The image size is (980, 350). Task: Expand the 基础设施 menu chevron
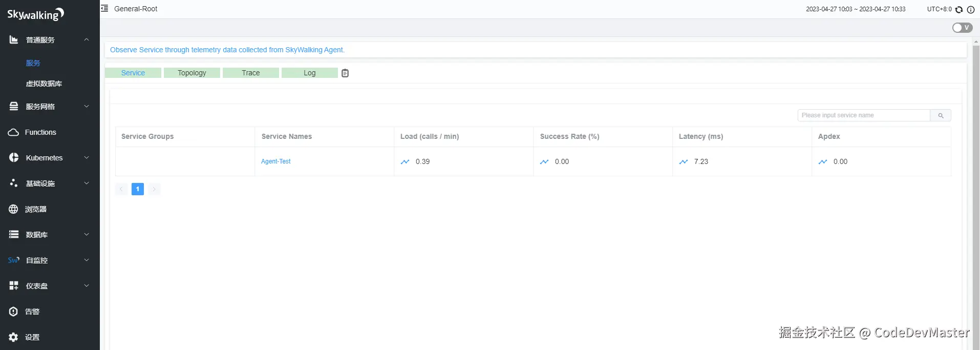[x=87, y=183]
